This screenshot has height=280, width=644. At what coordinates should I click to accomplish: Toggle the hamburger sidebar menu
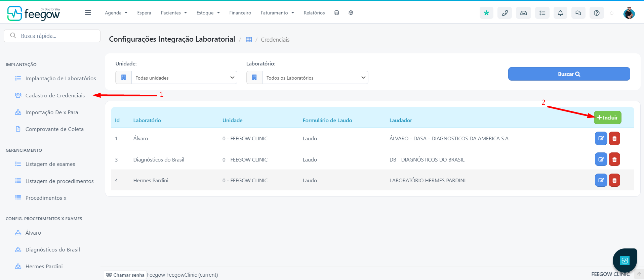coord(88,12)
